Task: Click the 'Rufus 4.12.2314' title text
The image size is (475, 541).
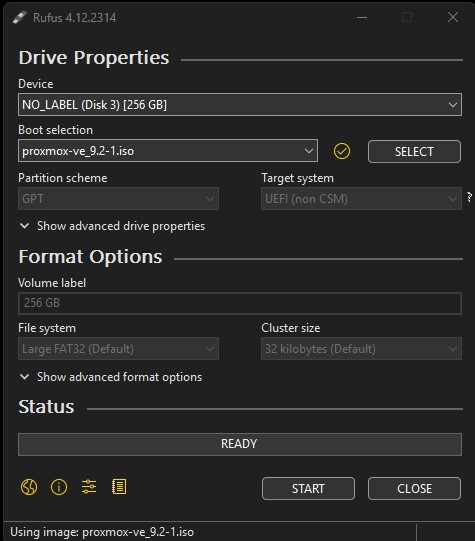Action: tap(75, 18)
